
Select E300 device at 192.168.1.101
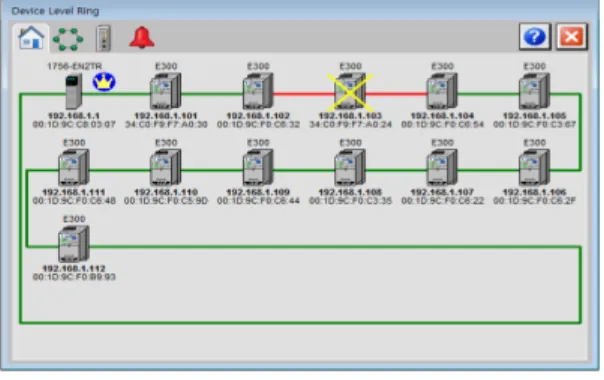[166, 91]
